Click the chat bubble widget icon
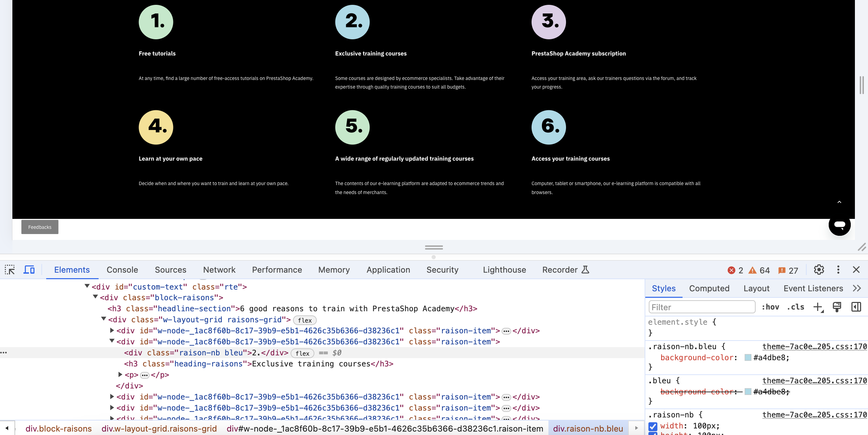 (x=839, y=225)
